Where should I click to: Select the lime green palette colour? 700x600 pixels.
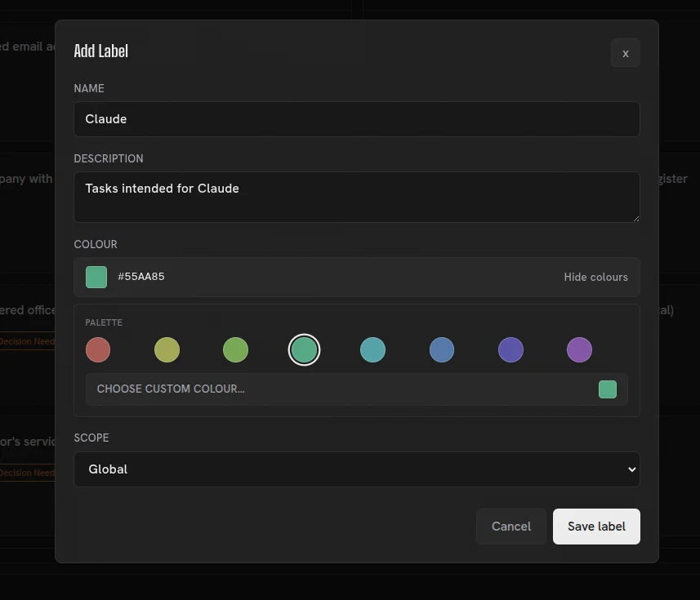coord(236,349)
